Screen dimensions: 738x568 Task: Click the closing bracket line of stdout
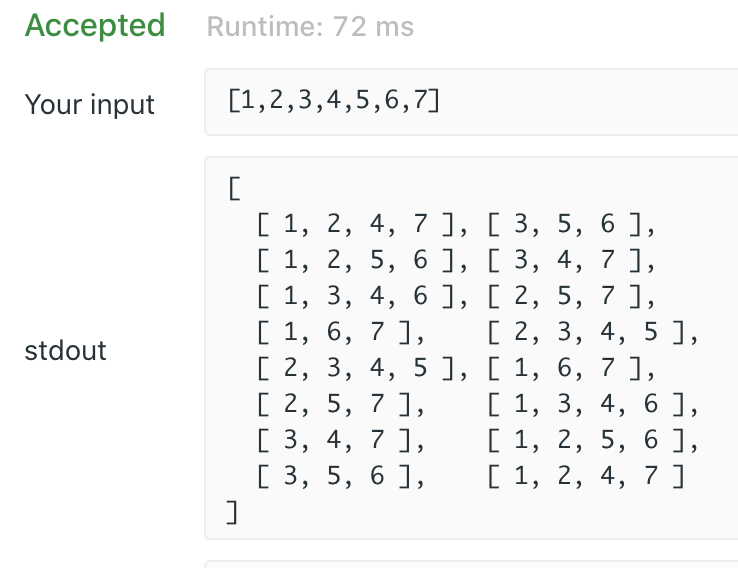pos(233,512)
